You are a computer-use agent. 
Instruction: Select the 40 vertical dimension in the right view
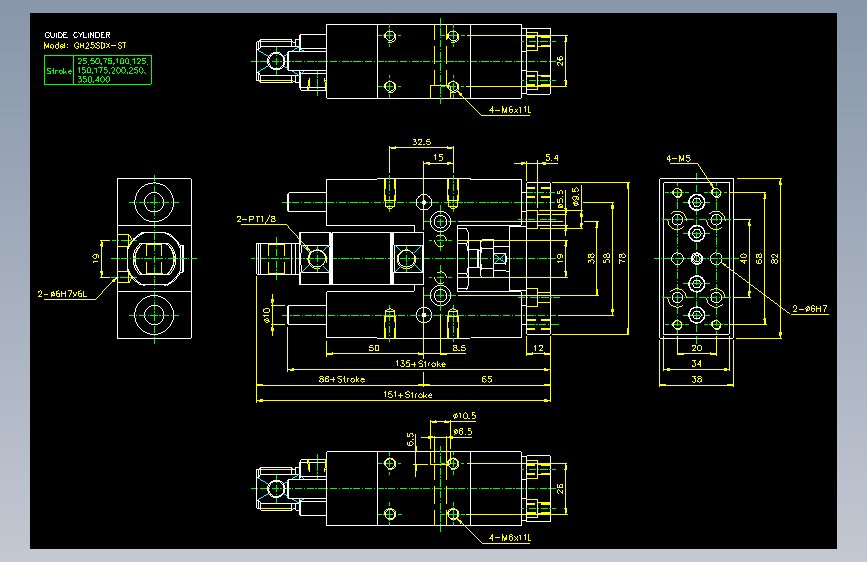tap(744, 258)
